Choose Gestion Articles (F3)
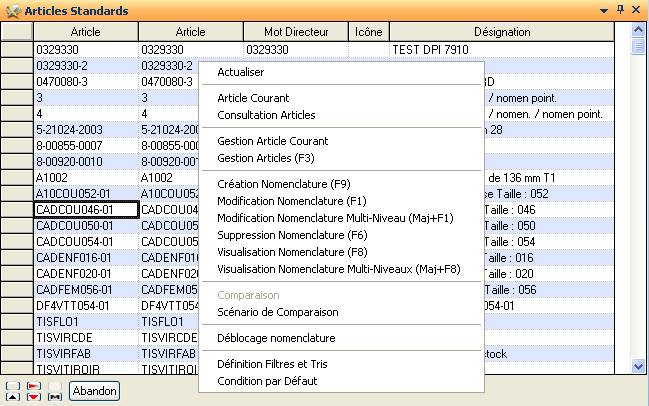The height and width of the screenshot is (406, 649). point(265,158)
